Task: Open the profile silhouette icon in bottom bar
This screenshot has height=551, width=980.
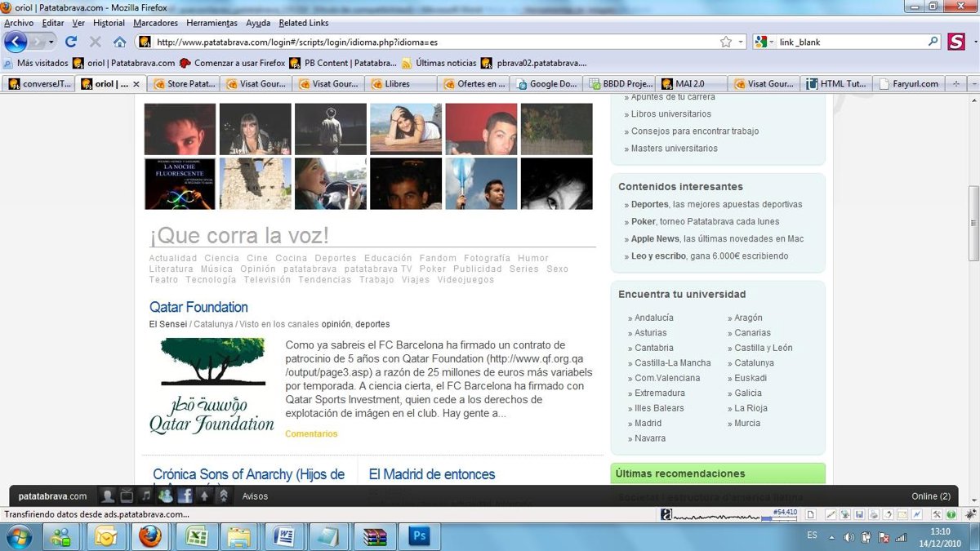Action: (107, 495)
